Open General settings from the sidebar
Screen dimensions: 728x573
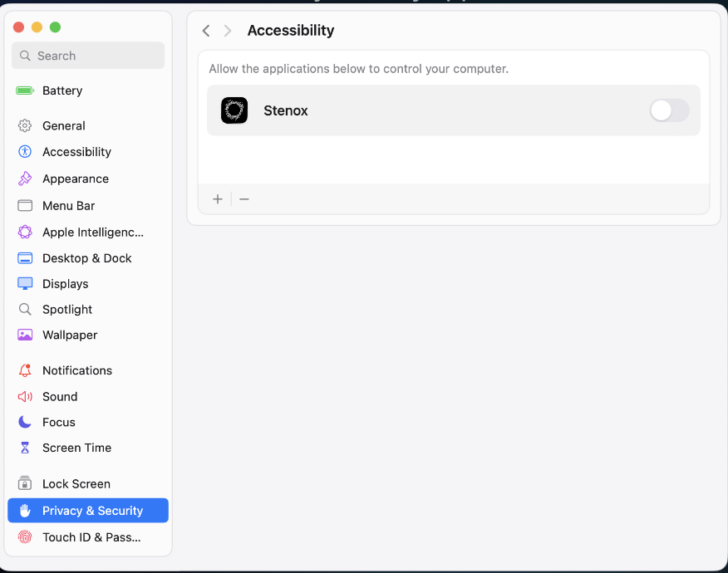[x=25, y=125]
